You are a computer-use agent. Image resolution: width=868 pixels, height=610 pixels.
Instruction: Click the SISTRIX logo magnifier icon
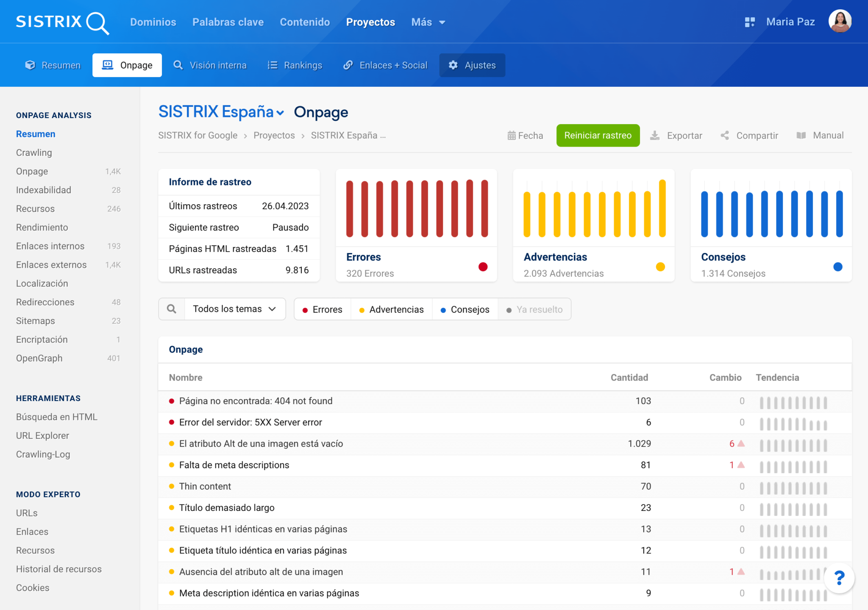click(97, 23)
